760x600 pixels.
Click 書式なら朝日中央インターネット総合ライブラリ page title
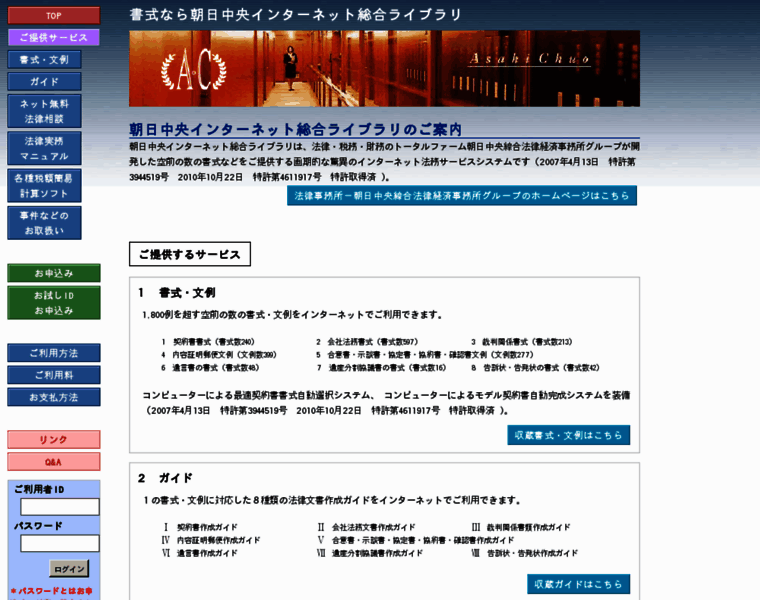[x=295, y=15]
